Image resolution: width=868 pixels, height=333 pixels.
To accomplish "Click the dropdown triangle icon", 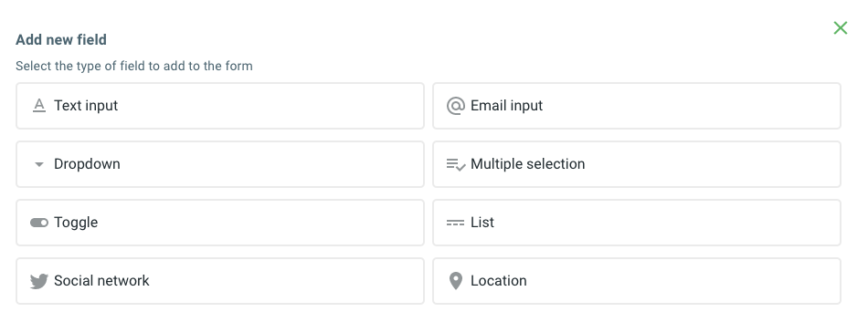I will [x=38, y=164].
